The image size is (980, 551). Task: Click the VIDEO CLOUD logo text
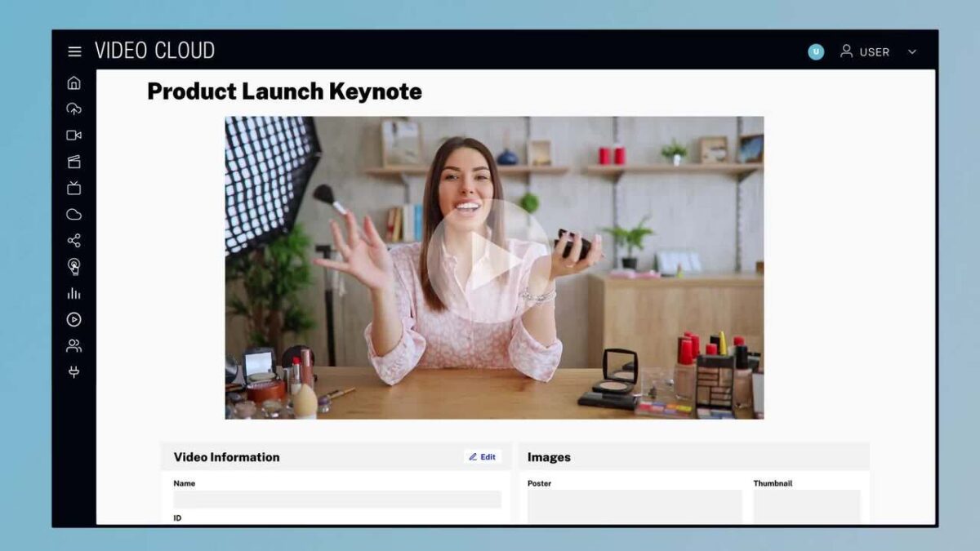coord(154,51)
